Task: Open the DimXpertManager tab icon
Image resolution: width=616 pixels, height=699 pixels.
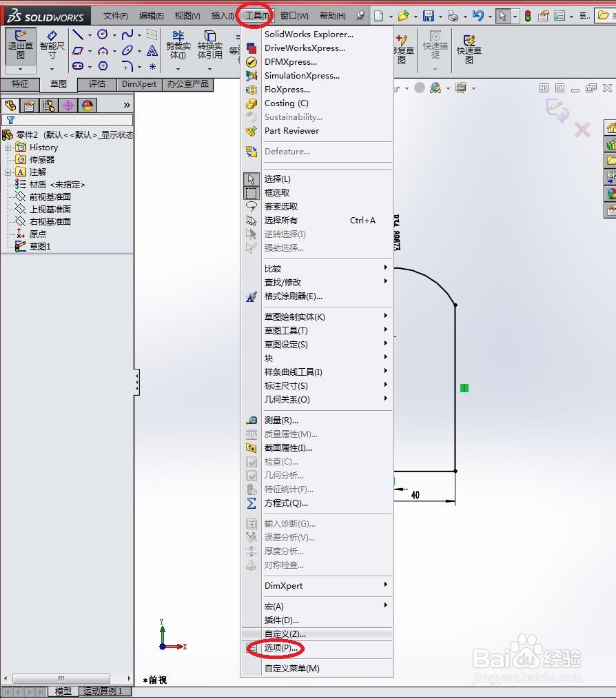Action: tap(68, 105)
